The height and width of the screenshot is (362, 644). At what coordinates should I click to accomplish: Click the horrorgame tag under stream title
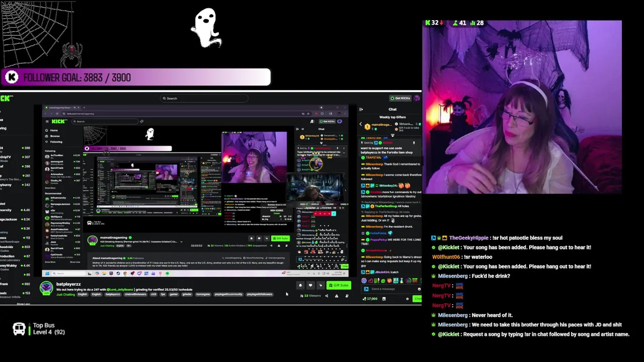point(203,295)
